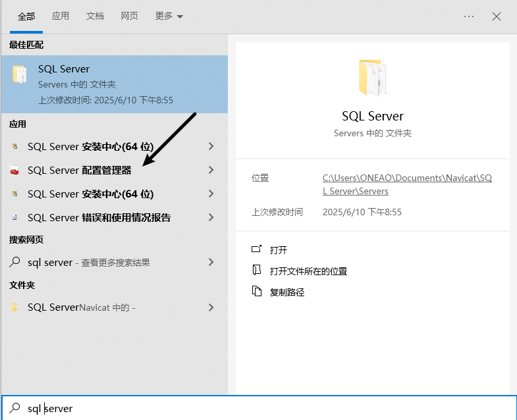Expand the arrow next to SQL Server 配置管理器
Viewport: 517px width, 420px height.
(211, 170)
